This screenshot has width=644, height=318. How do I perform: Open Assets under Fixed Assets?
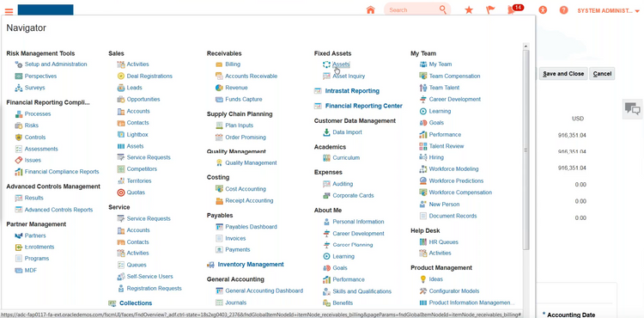pos(341,64)
